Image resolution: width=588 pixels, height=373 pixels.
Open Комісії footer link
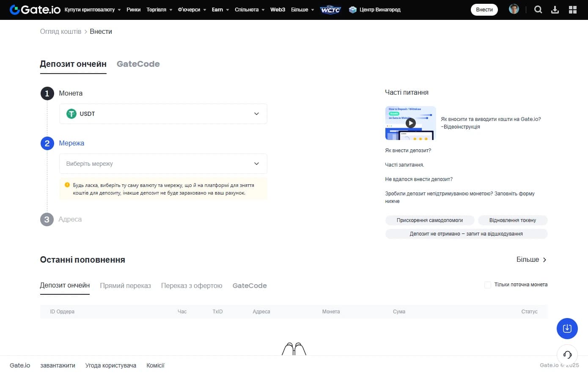155,365
